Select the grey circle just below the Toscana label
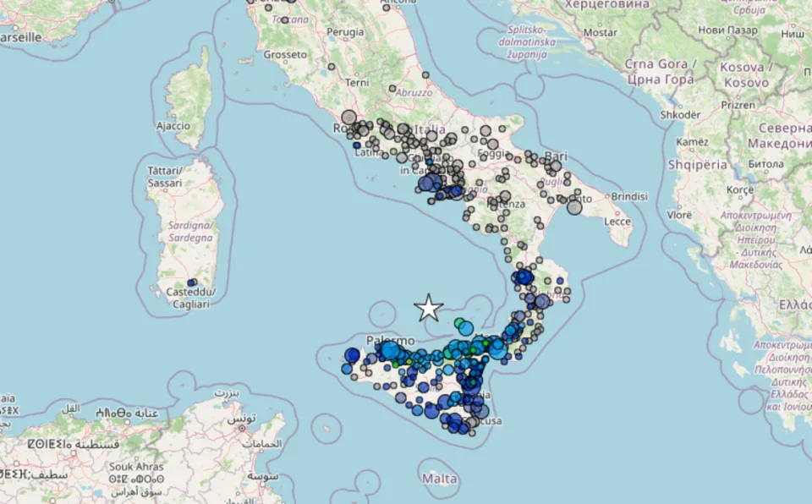812x504 pixels. [284, 20]
